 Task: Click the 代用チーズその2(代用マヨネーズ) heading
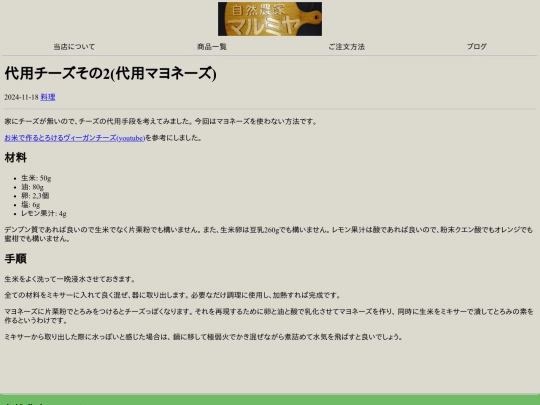[110, 73]
